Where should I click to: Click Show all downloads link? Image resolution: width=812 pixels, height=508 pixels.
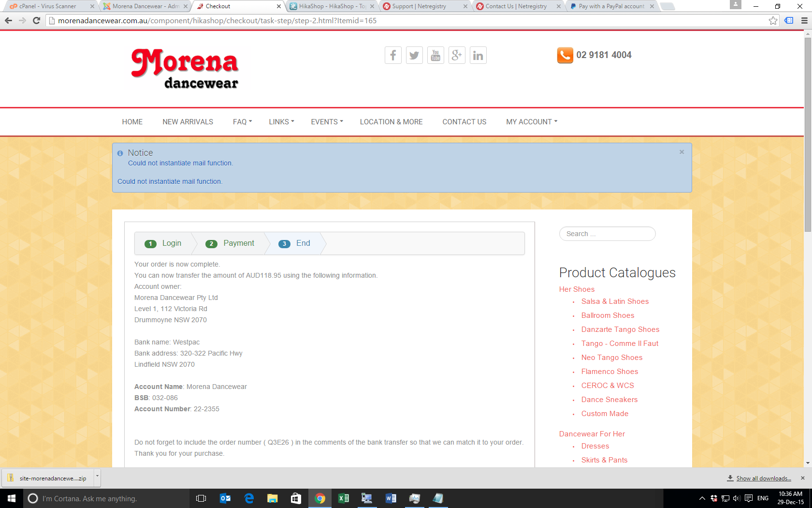click(x=764, y=478)
